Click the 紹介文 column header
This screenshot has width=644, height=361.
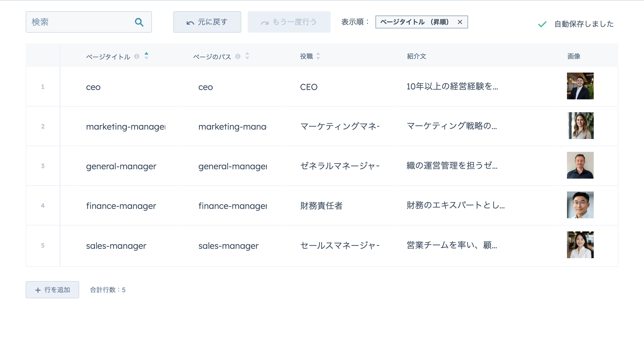[416, 56]
